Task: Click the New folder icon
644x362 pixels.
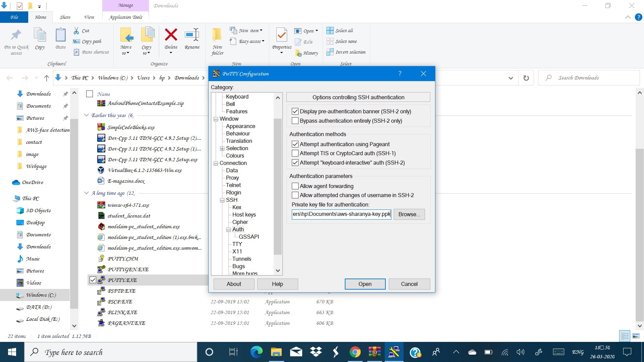Action: pyautogui.click(x=217, y=35)
